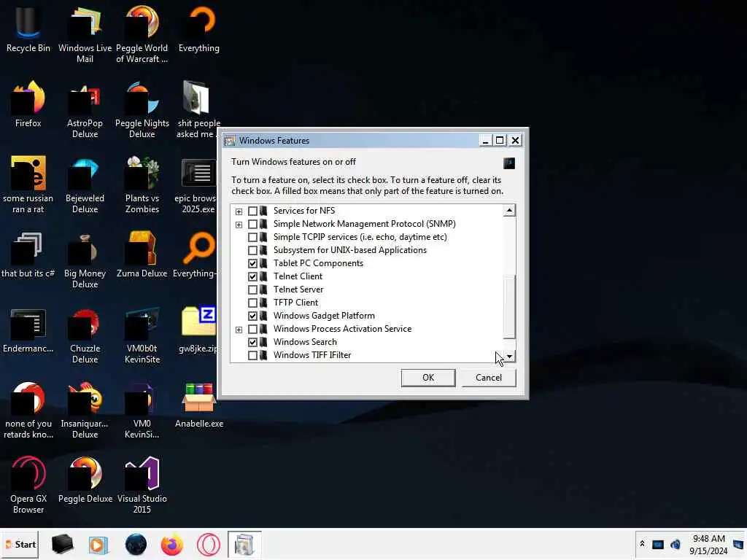This screenshot has height=560, width=747.
Task: Select the Chuzzle Deluxe desktop icon
Action: [85, 335]
